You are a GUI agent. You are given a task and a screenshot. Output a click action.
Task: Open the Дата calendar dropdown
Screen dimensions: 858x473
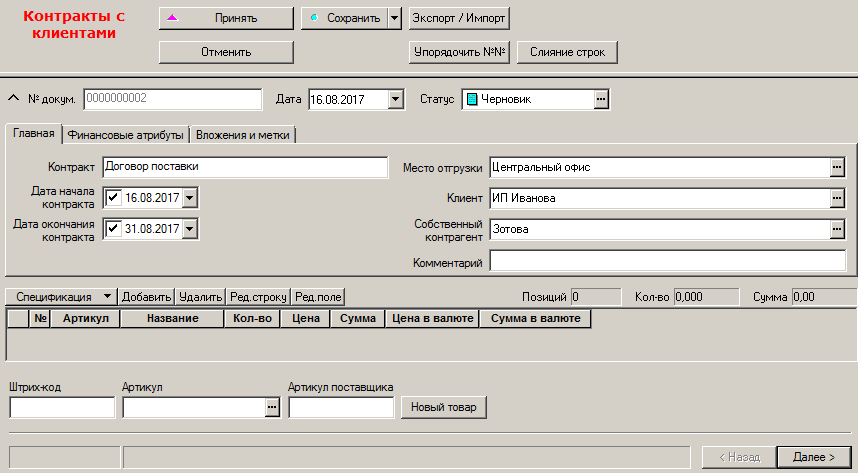pyautogui.click(x=396, y=100)
